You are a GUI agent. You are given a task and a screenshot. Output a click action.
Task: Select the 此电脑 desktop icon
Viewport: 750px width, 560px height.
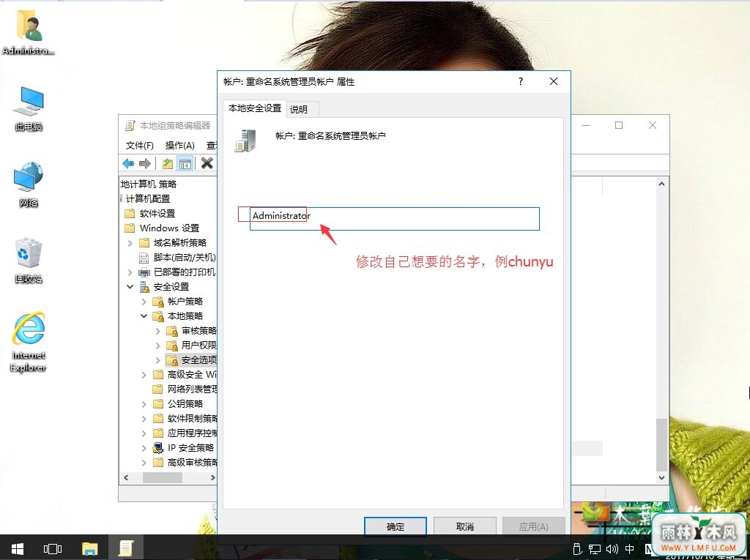coord(29,108)
